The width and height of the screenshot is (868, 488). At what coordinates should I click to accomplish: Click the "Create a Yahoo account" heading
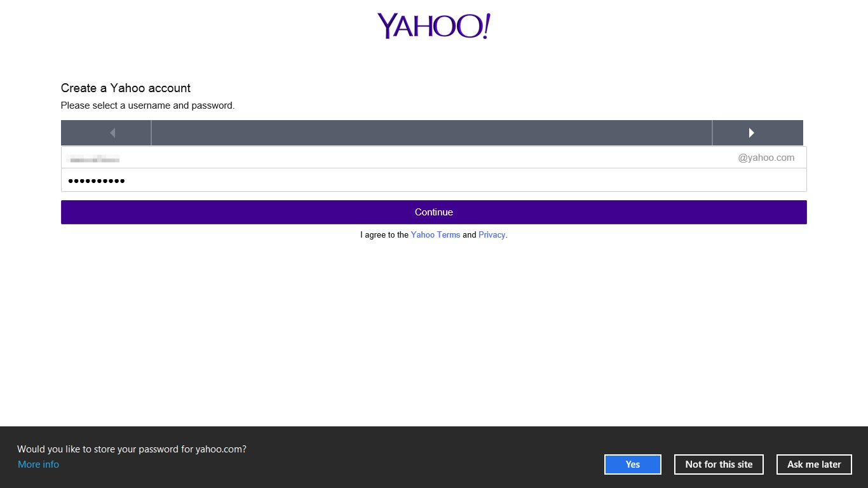click(126, 88)
